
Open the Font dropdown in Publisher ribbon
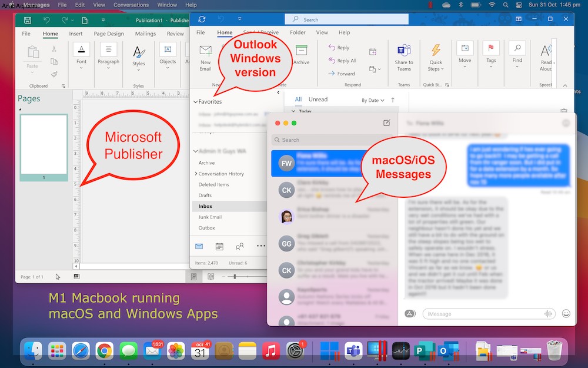click(81, 56)
